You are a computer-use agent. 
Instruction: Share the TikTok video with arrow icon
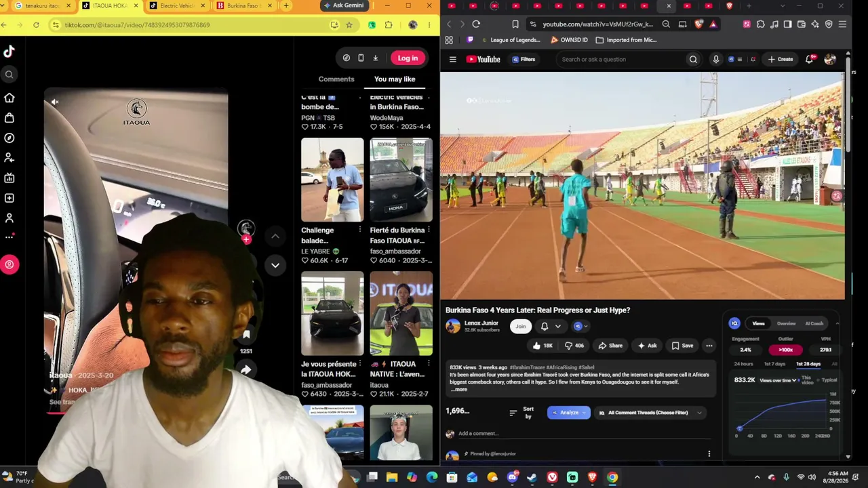pos(245,369)
